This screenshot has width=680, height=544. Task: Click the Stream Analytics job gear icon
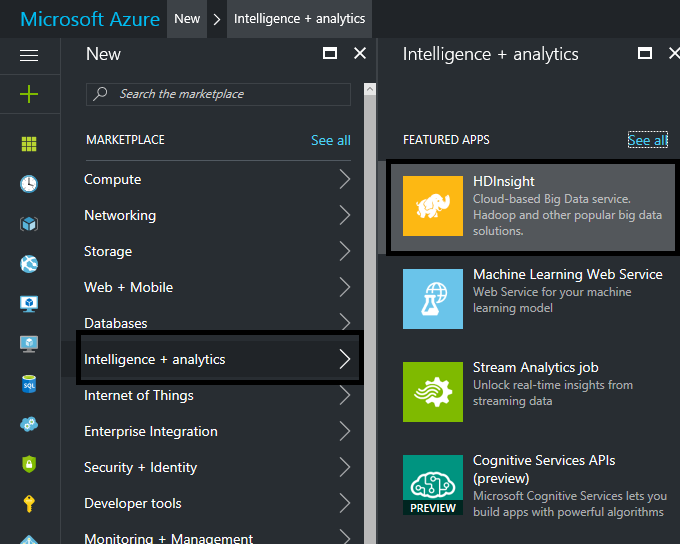pos(432,392)
